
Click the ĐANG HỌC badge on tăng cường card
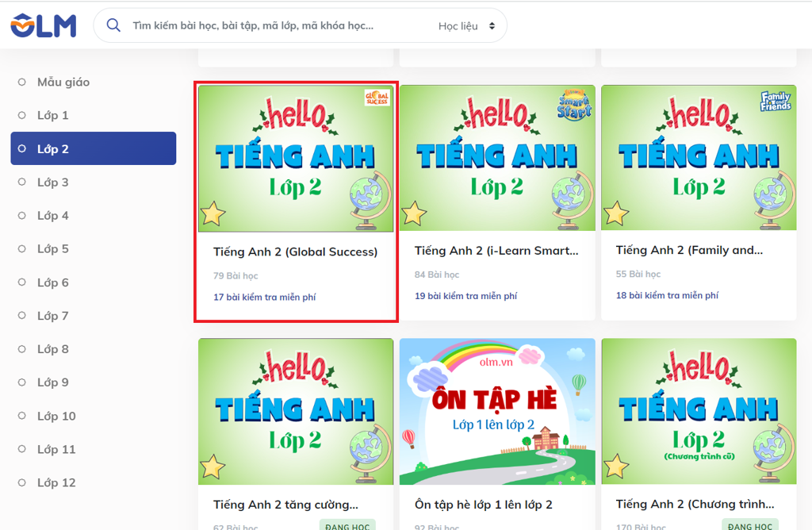[347, 526]
